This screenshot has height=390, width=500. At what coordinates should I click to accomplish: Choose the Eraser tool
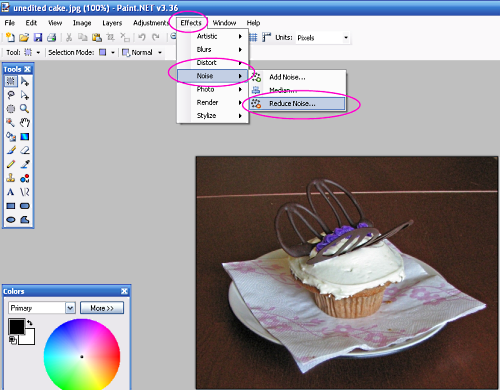pos(25,150)
